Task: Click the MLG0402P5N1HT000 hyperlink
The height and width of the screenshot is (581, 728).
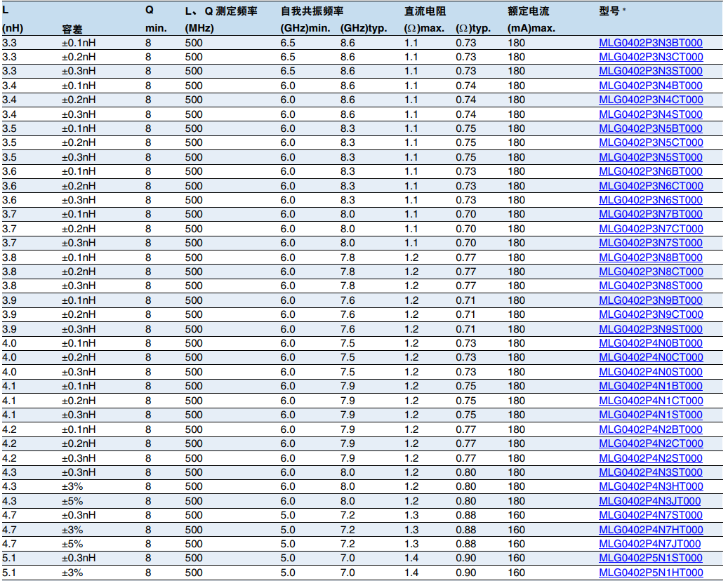Action: 651,572
